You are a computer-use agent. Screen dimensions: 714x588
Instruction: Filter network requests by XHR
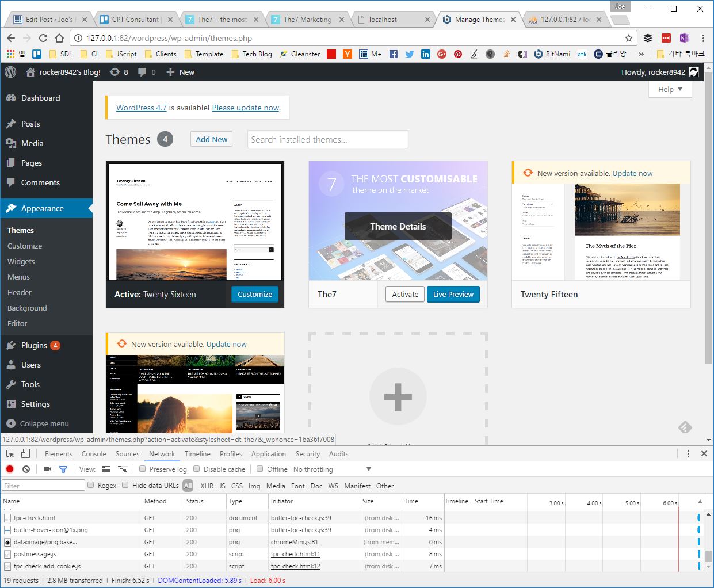[x=207, y=486]
